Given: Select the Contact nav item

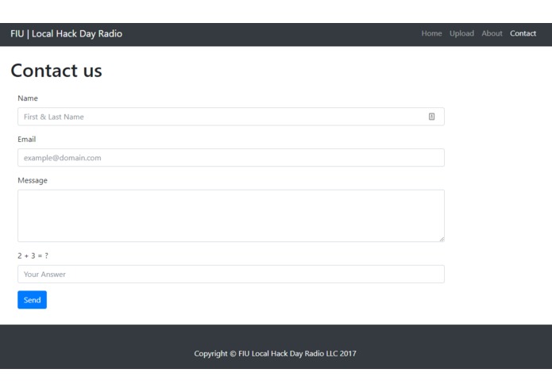Looking at the screenshot, I should pyautogui.click(x=523, y=33).
